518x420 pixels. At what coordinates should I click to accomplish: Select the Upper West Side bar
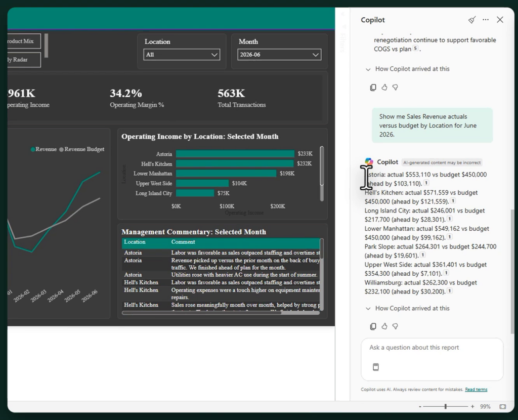click(x=202, y=183)
